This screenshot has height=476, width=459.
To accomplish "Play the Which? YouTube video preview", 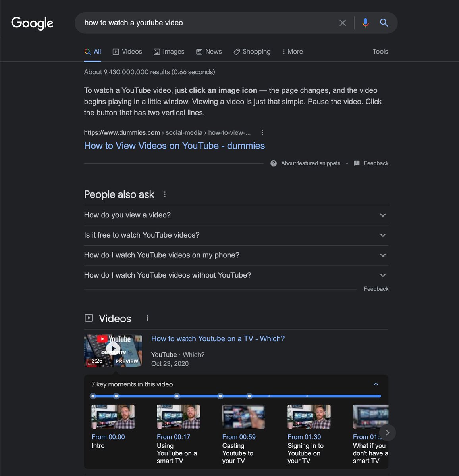I will (x=113, y=351).
